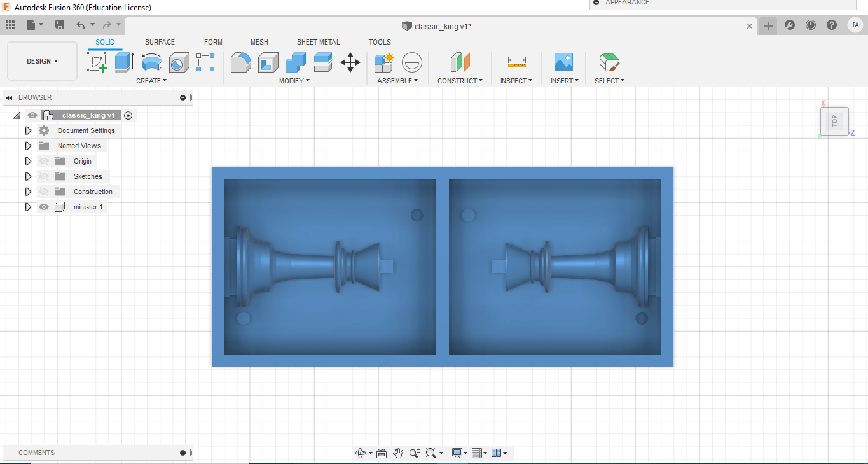Expand the Named Views node
Screen dimensions: 868x464
point(28,146)
